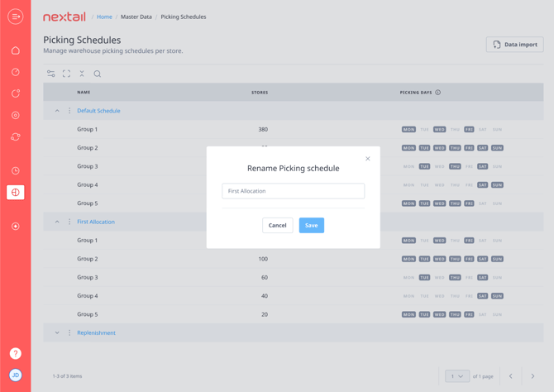This screenshot has width=554, height=392.
Task: Click the Picking Schedules breadcrumb
Action: pyautogui.click(x=184, y=17)
